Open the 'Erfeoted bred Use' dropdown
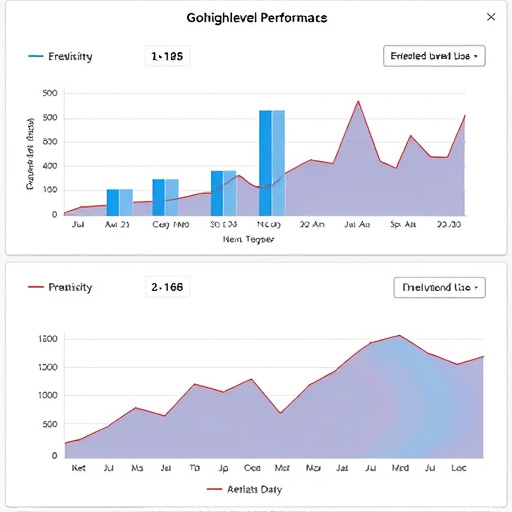This screenshot has width=512, height=512. coord(434,56)
